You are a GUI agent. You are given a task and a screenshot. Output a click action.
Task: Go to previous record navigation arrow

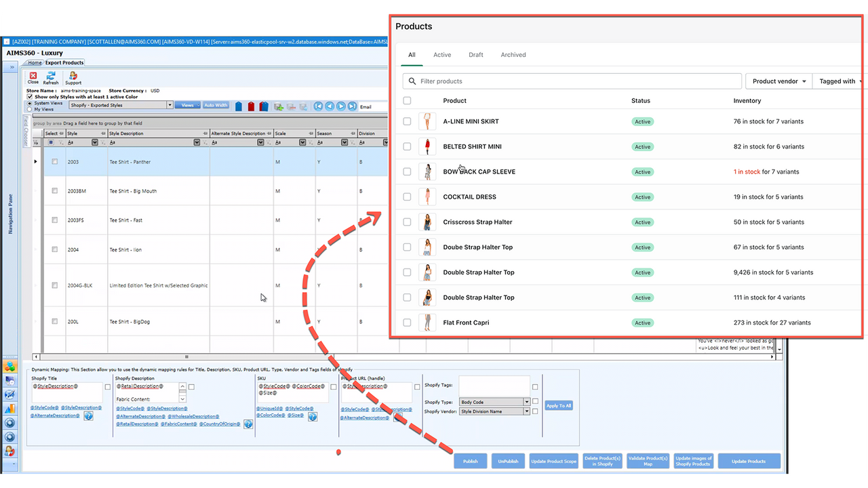click(x=330, y=106)
